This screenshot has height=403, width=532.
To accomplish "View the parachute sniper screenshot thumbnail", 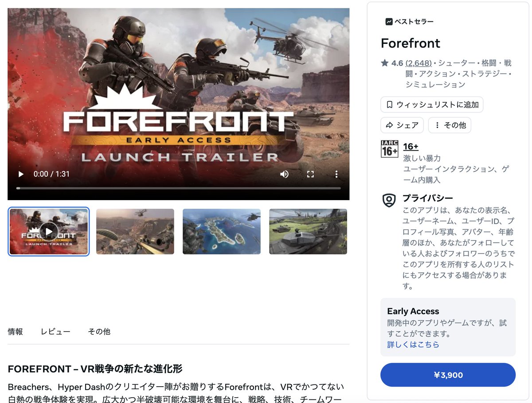I will [x=135, y=232].
